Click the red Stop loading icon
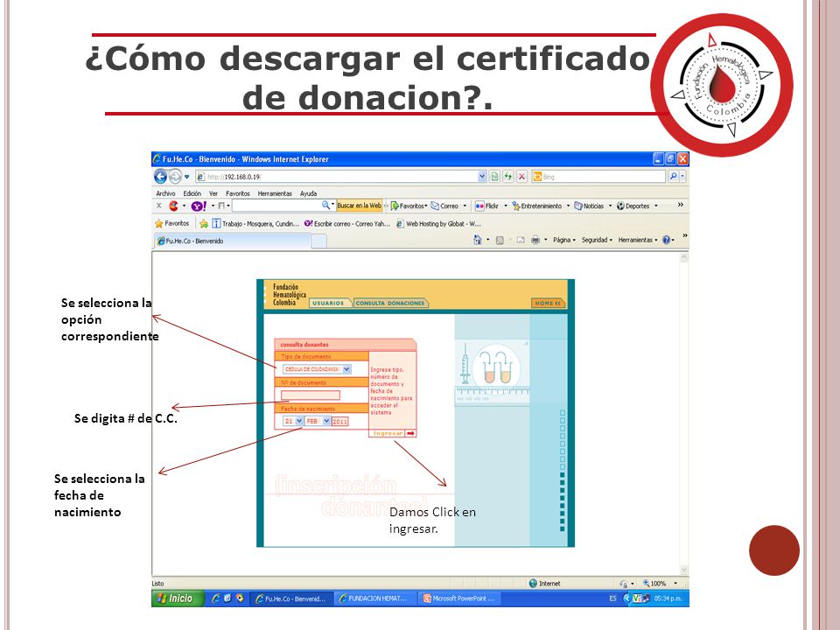Image resolution: width=840 pixels, height=630 pixels. click(x=521, y=176)
